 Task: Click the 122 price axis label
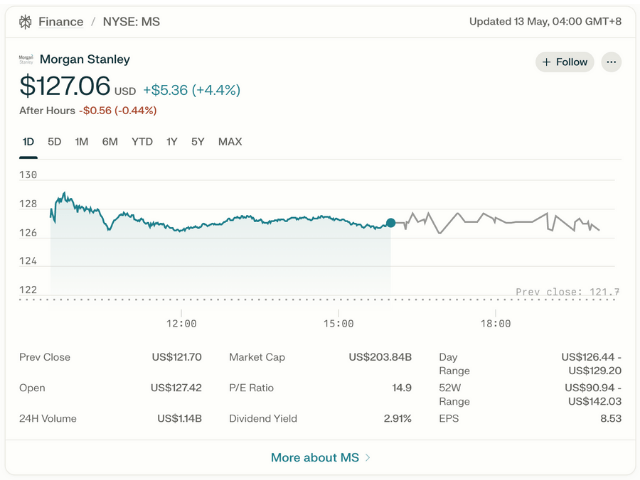[x=28, y=290]
